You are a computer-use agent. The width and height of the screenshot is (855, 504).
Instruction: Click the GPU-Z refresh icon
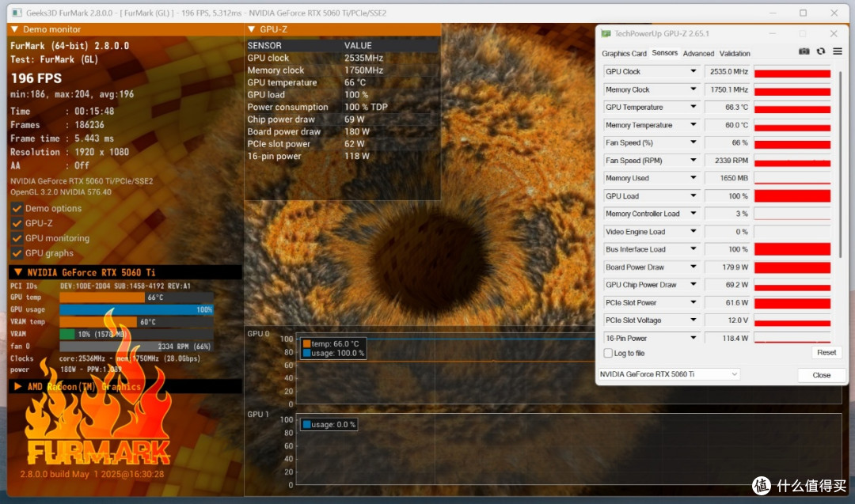[x=821, y=51]
